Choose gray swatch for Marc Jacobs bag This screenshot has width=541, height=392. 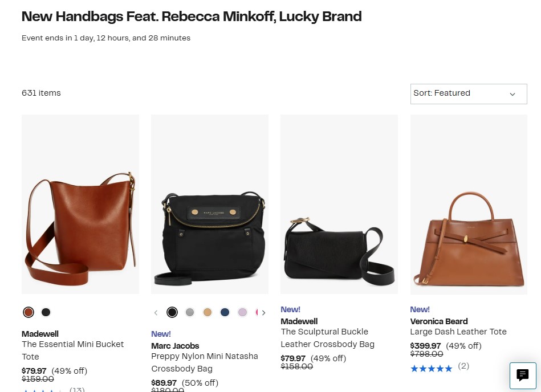coord(190,312)
